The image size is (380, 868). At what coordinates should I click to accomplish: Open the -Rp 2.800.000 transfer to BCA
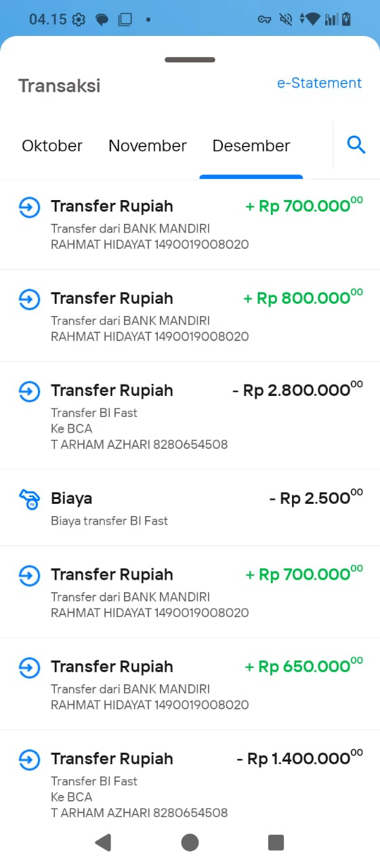(x=190, y=416)
